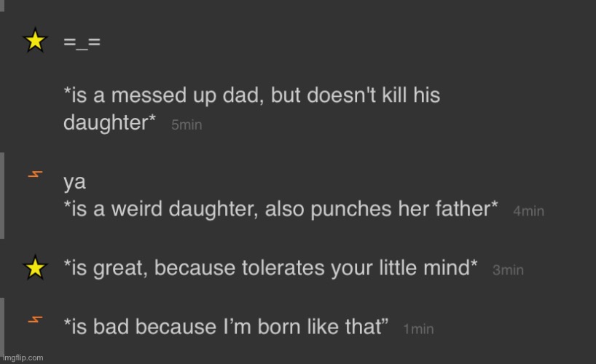Click the "is a messed up dad" message line
Viewport: 596px width, 364px height.
tap(251, 95)
